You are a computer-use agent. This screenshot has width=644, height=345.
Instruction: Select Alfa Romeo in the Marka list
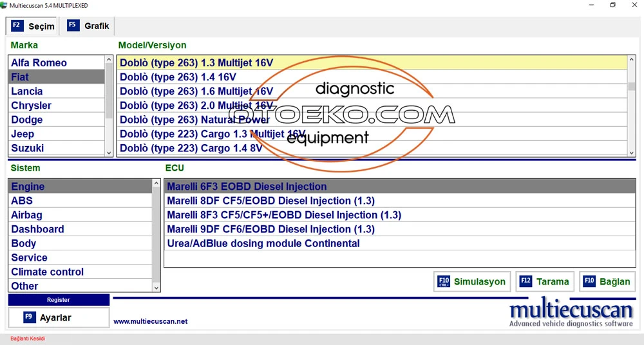pos(57,62)
